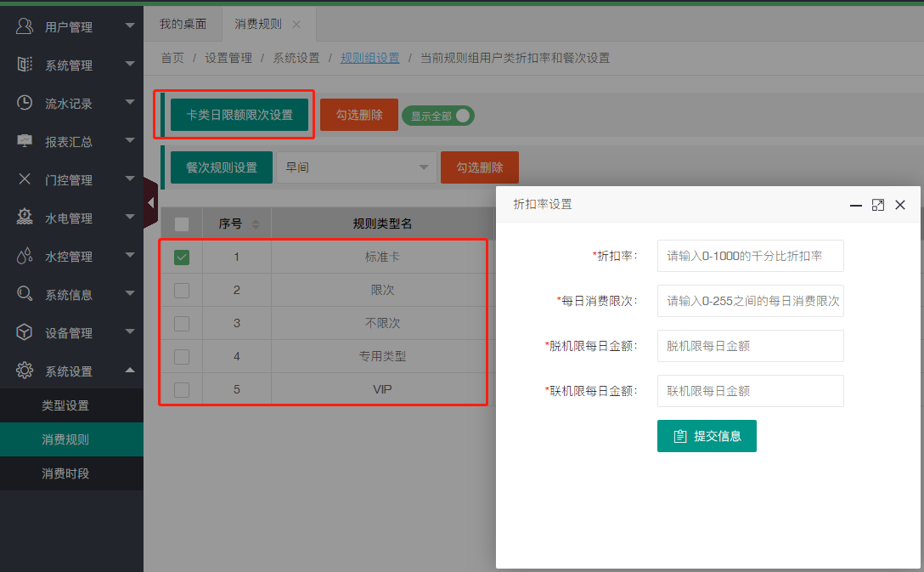Select the 报表汇总 clipboard icon
Screen dimensions: 924x572
(x=23, y=140)
